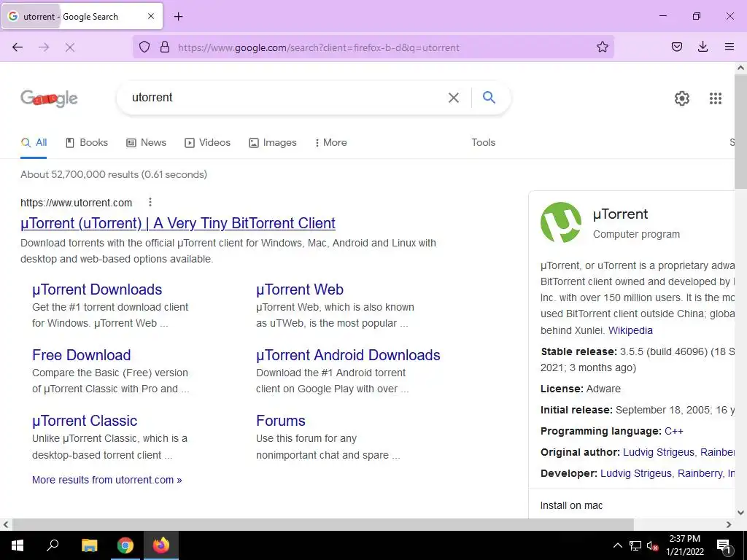The width and height of the screenshot is (747, 560).
Task: Clear the search box with the X
Action: point(454,98)
